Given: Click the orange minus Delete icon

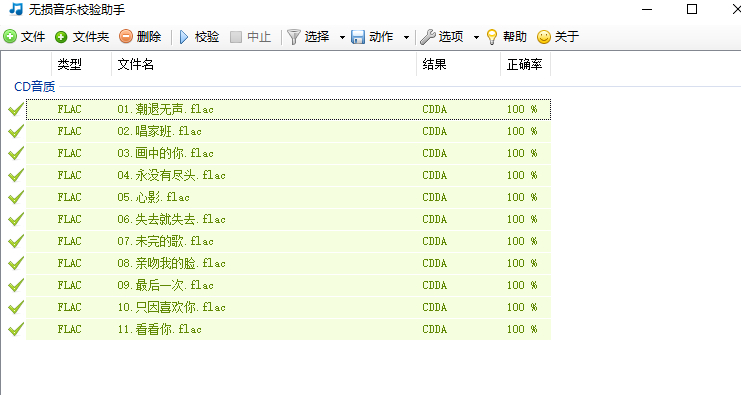Looking at the screenshot, I should (x=126, y=36).
